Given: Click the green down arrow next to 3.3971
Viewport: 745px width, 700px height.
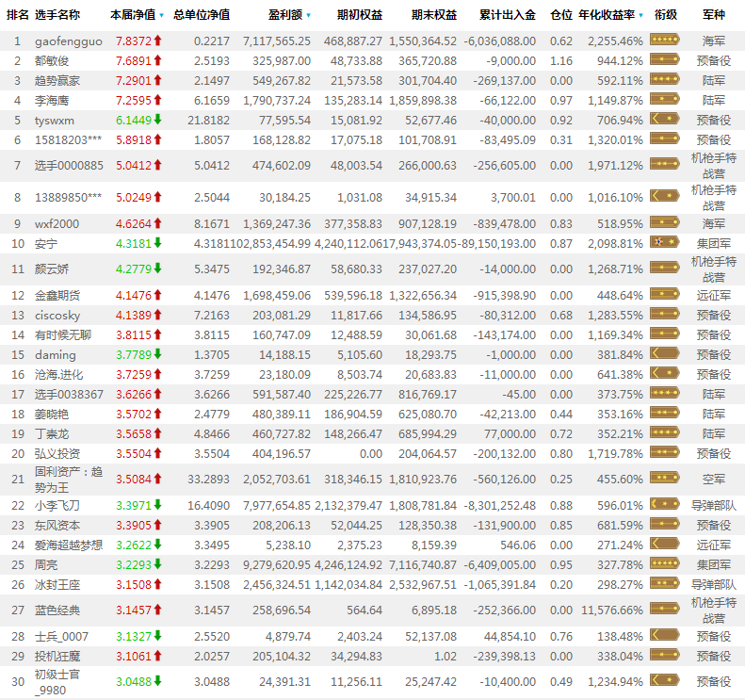Looking at the screenshot, I should click(157, 505).
